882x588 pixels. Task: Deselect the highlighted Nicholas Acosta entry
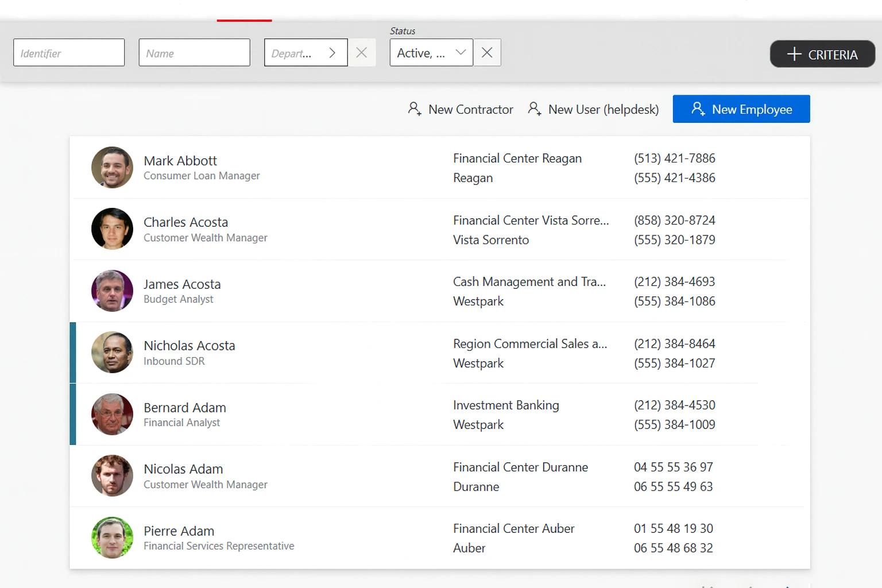[x=72, y=352]
